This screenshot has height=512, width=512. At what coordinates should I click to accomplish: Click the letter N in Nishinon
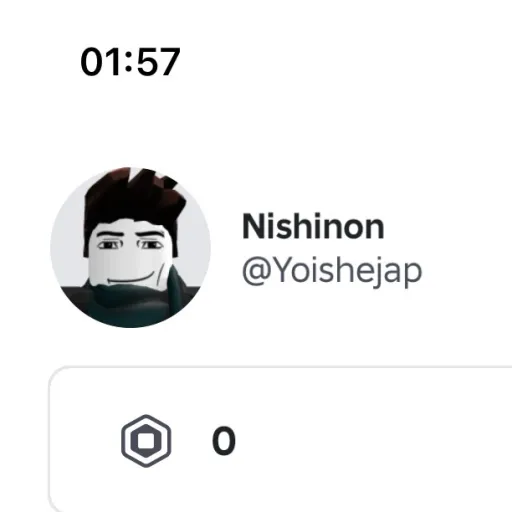253,227
